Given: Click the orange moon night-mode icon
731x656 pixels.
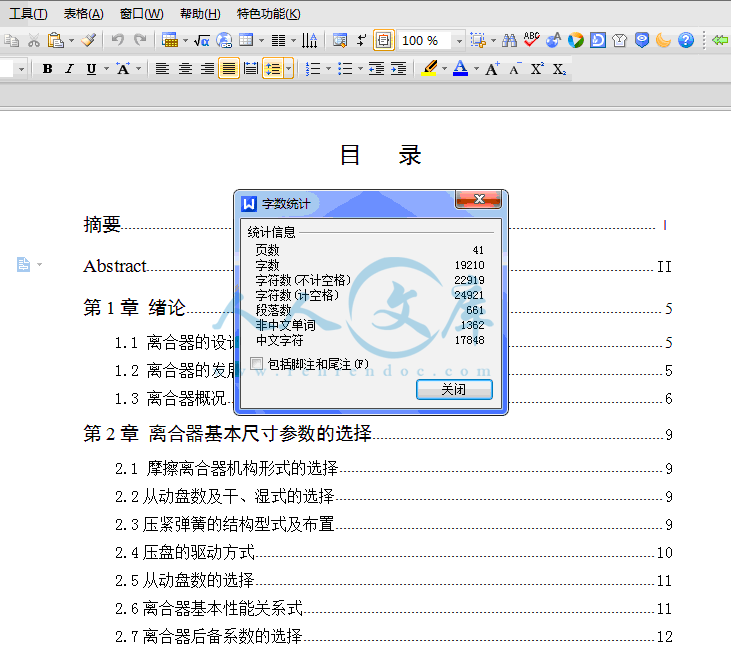Looking at the screenshot, I should tap(663, 41).
